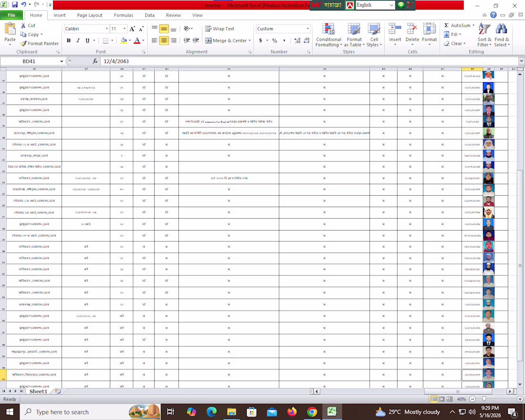Toggle Align Text Right
The image size is (525, 420).
pos(173,41)
